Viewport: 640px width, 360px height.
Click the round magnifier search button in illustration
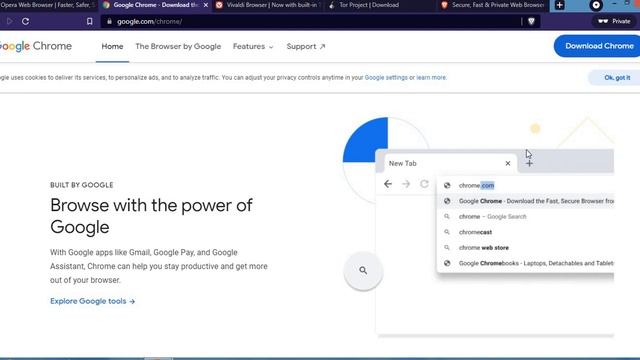(363, 271)
